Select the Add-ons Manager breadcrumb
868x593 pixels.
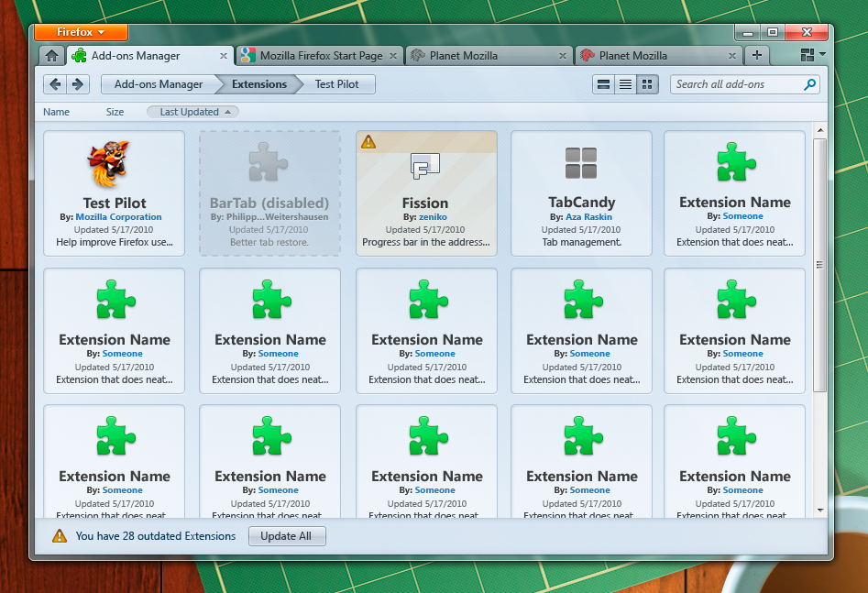159,84
